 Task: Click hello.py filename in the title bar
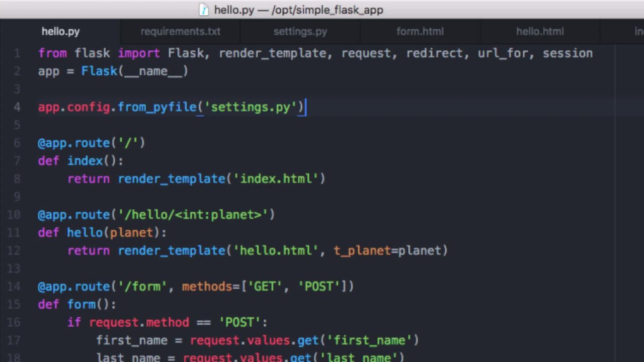click(233, 10)
